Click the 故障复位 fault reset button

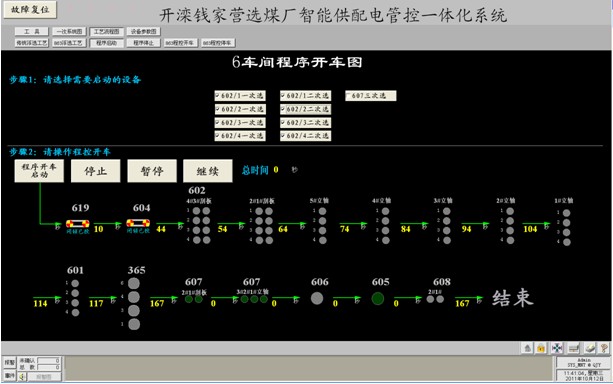tap(30, 9)
